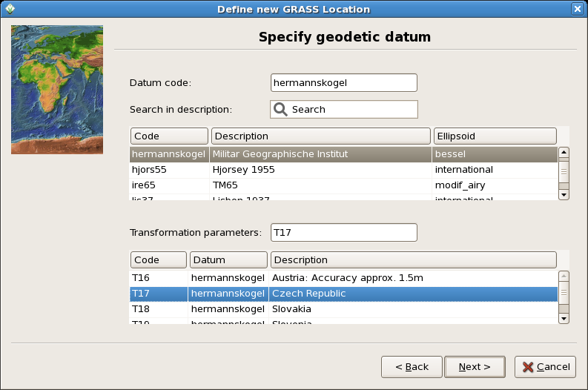Click the datum list scrollbar thumb
The height and width of the screenshot is (390, 588).
(564, 172)
